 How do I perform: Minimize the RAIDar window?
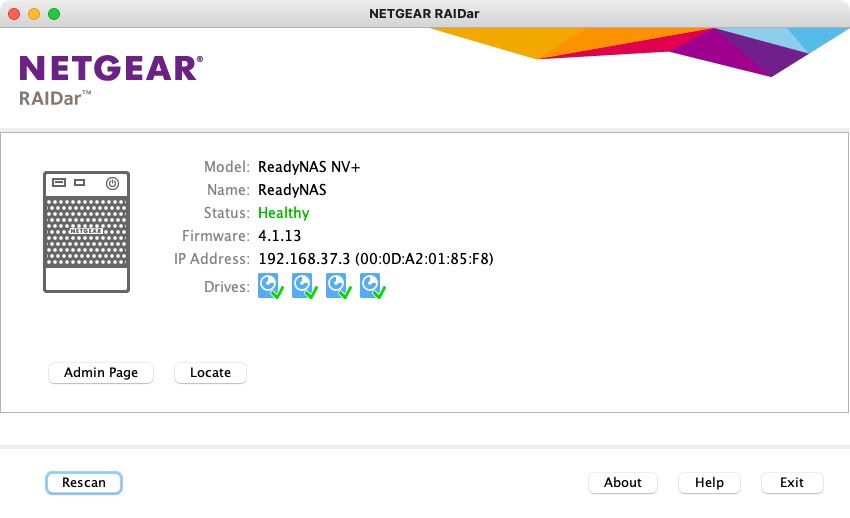(x=34, y=14)
